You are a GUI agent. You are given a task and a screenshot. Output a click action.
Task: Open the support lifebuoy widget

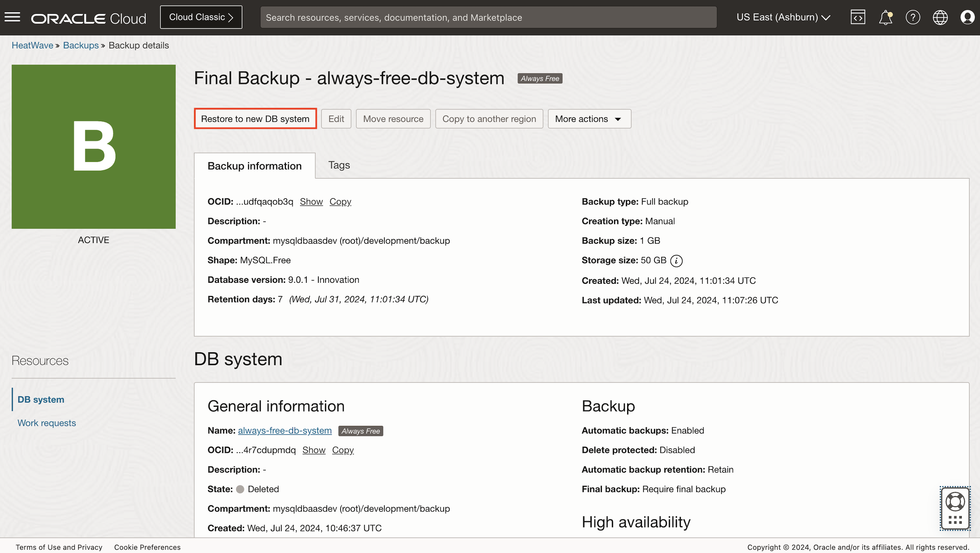click(x=955, y=502)
